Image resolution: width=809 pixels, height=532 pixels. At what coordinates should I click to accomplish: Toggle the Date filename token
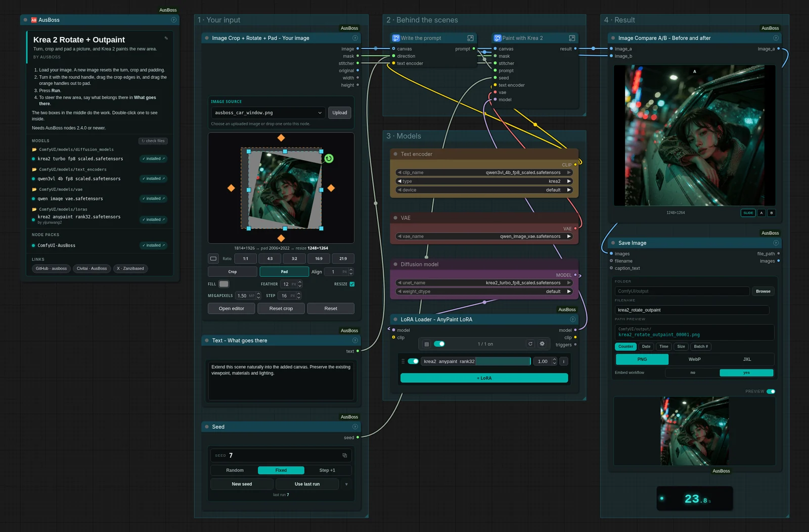coord(646,347)
